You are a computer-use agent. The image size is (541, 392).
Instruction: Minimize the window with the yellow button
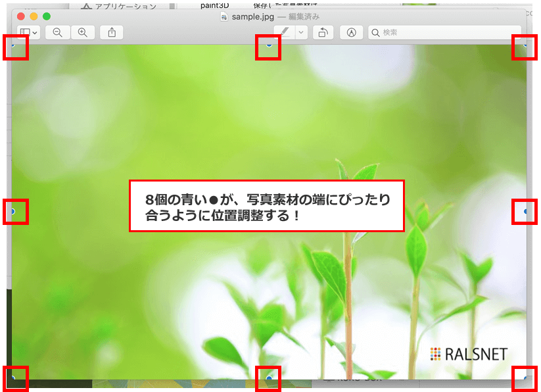(34, 16)
